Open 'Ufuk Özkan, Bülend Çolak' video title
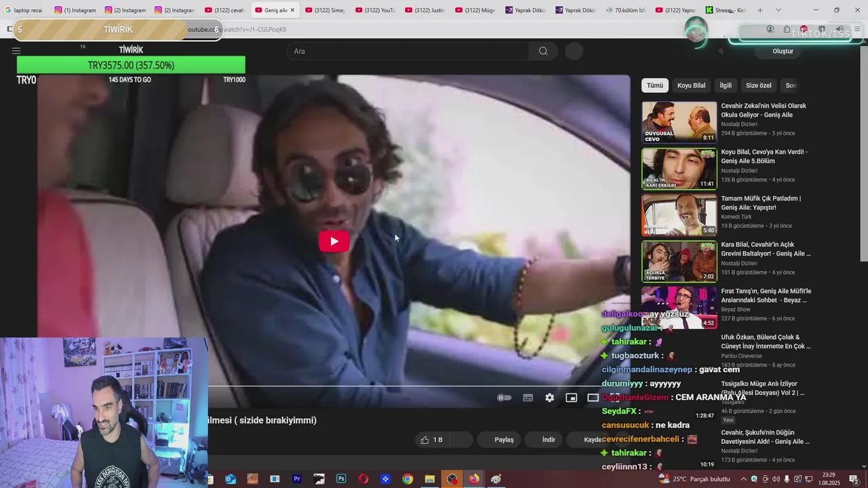868x488 pixels. (x=766, y=342)
